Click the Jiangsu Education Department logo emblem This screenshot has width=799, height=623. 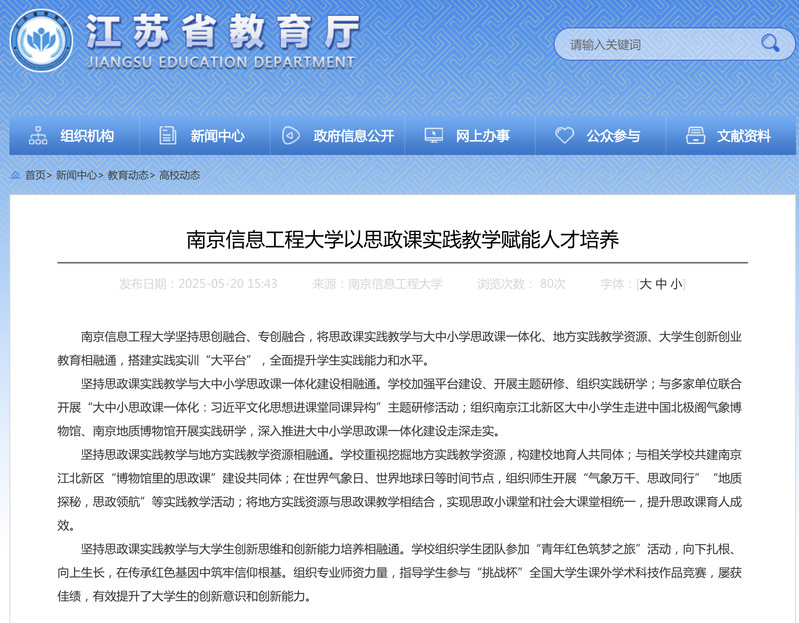coord(41,41)
